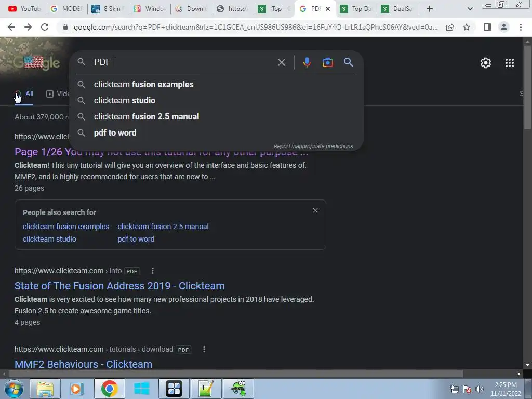
Task: Open Google apps grid
Action: click(510, 63)
